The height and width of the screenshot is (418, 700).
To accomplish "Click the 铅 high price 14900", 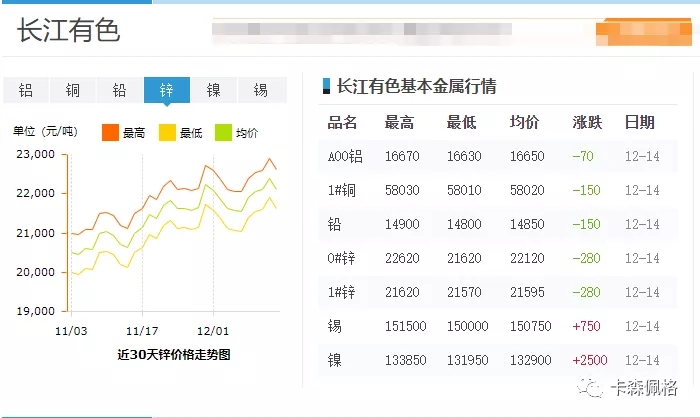I will tap(402, 224).
